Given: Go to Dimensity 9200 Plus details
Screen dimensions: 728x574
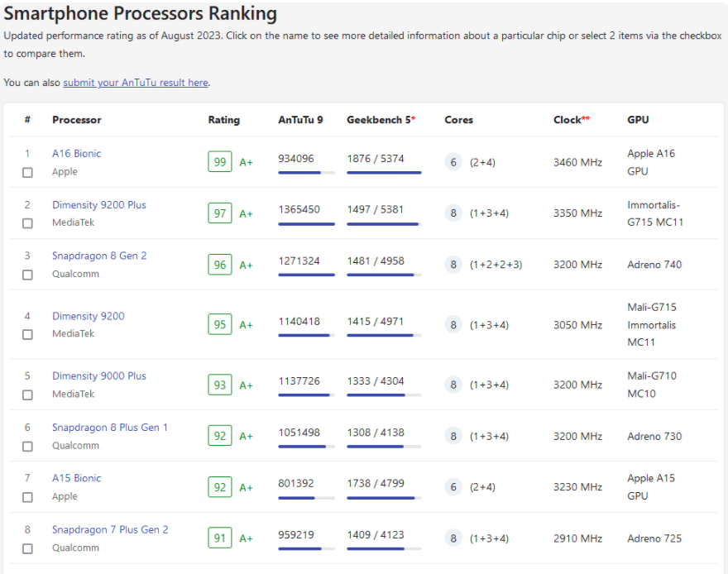Looking at the screenshot, I should (x=98, y=205).
